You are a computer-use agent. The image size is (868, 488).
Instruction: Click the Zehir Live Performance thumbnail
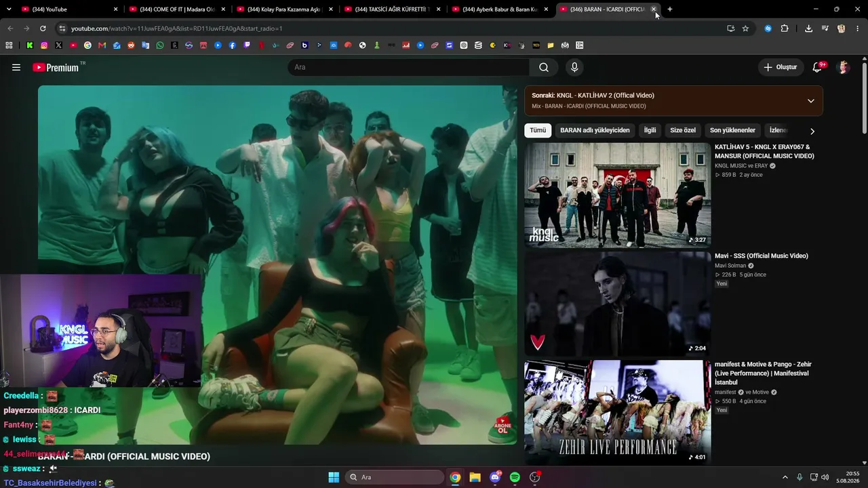coord(617,412)
